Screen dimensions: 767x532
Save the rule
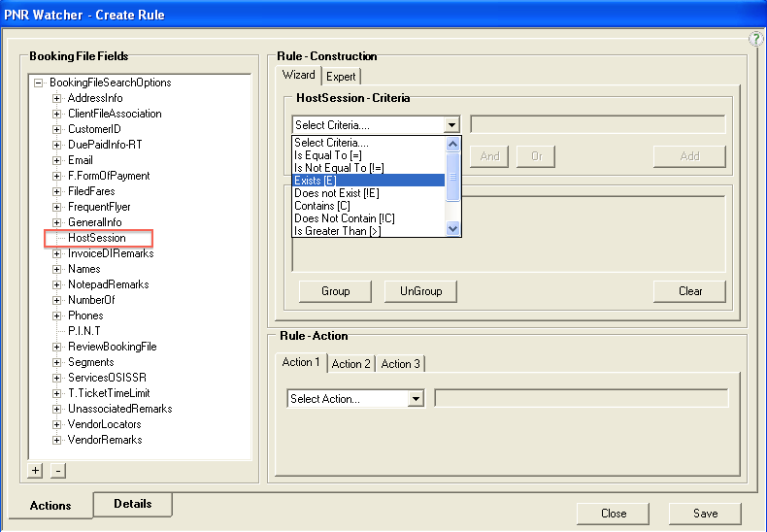pos(706,514)
